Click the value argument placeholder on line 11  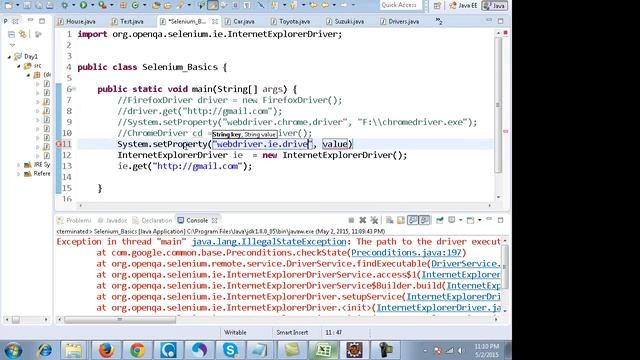[335, 144]
